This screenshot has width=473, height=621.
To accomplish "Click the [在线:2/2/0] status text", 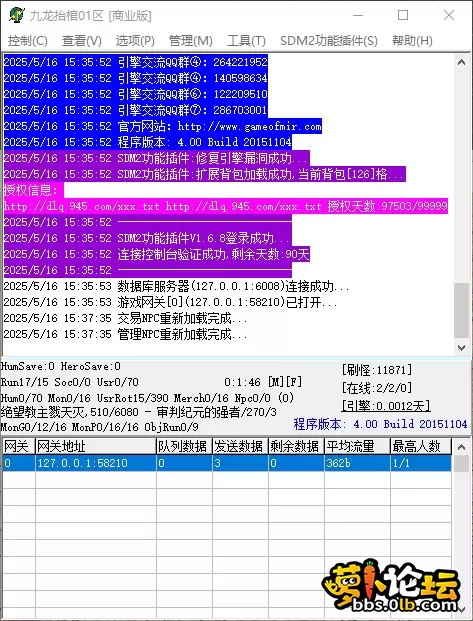I will [x=377, y=388].
